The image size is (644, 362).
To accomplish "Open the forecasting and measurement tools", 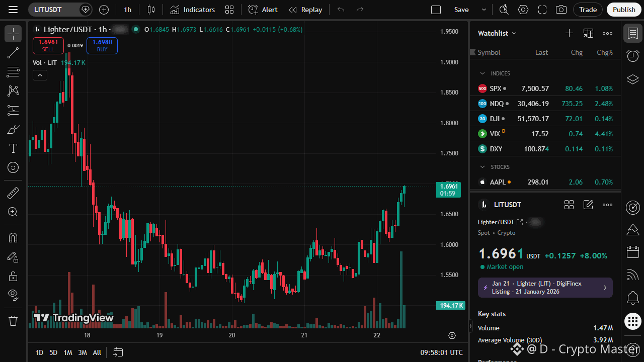I will click(x=13, y=110).
